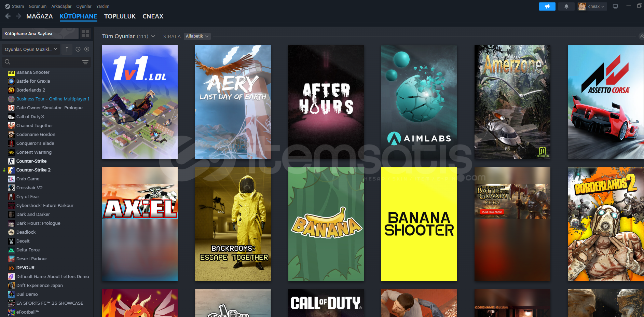
Task: Open the Amerzone game cover
Action: point(512,102)
